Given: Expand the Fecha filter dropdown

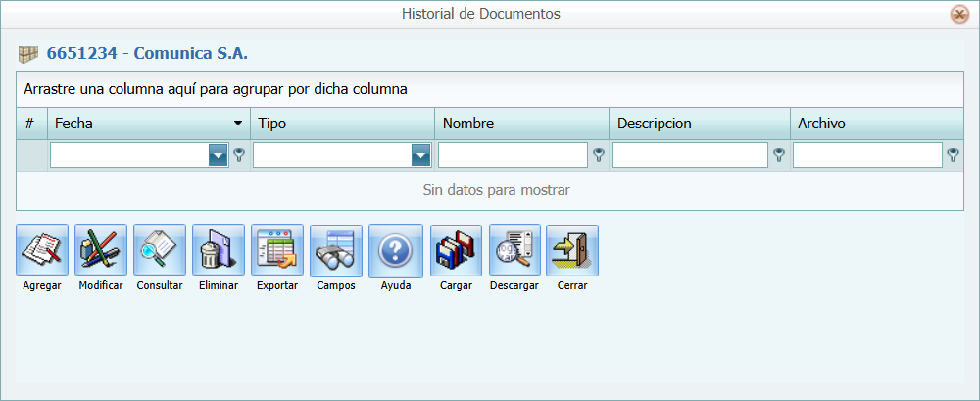Looking at the screenshot, I should tap(218, 155).
